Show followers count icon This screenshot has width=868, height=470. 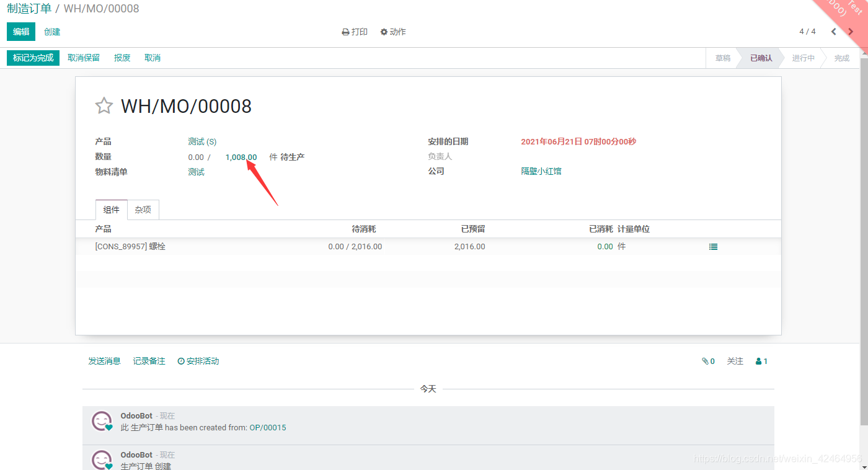(762, 361)
